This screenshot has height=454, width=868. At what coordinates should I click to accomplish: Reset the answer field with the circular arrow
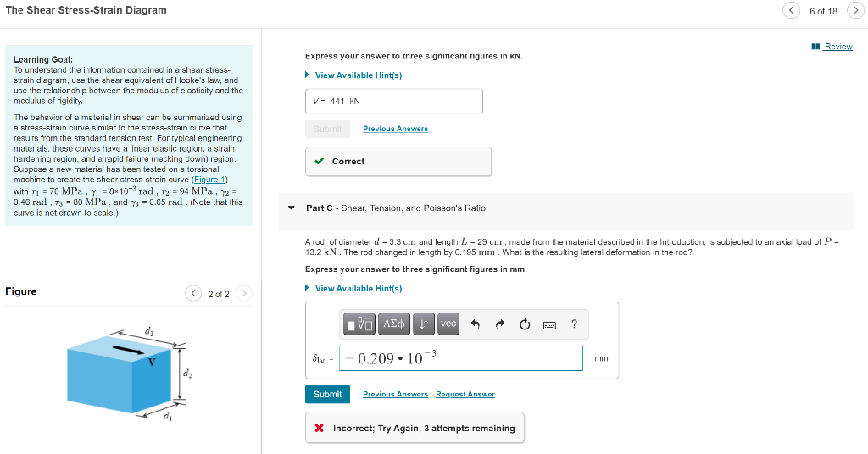525,324
